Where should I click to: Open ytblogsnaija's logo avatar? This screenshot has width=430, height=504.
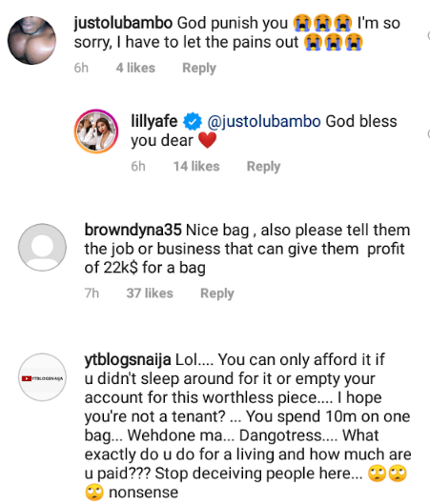pos(42,377)
